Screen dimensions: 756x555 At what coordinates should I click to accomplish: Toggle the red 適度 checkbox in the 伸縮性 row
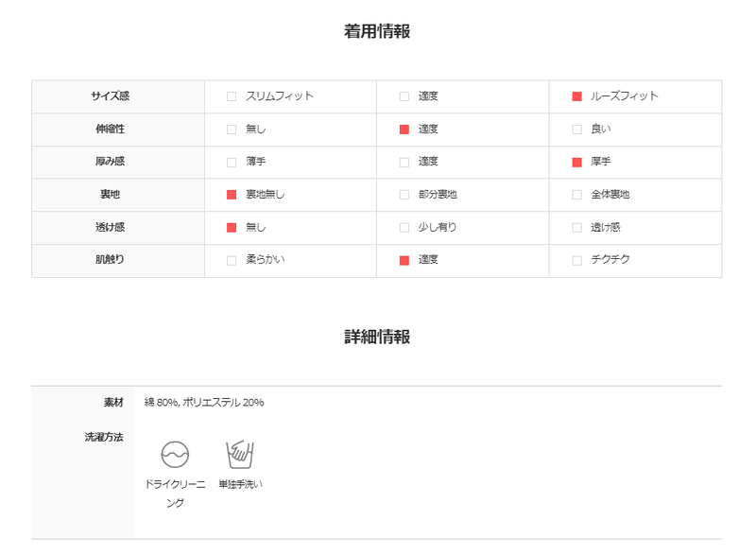pos(404,130)
